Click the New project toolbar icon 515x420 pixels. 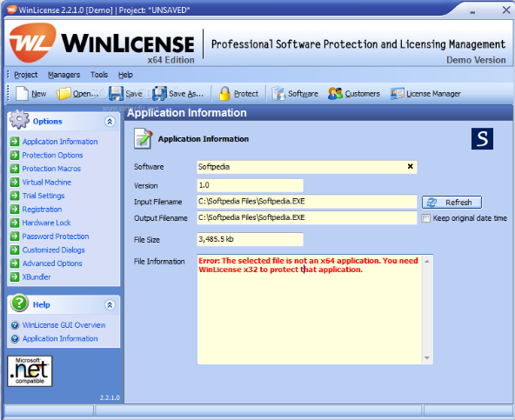coord(22,94)
